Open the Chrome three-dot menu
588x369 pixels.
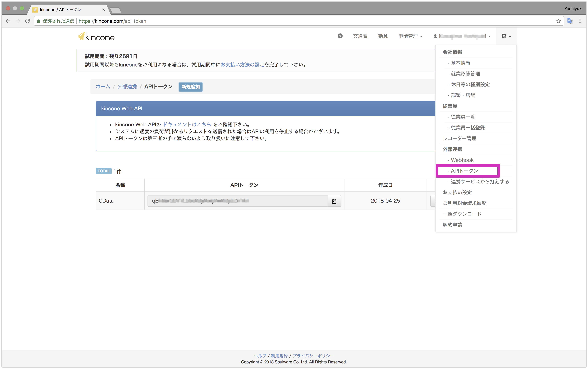coord(580,21)
